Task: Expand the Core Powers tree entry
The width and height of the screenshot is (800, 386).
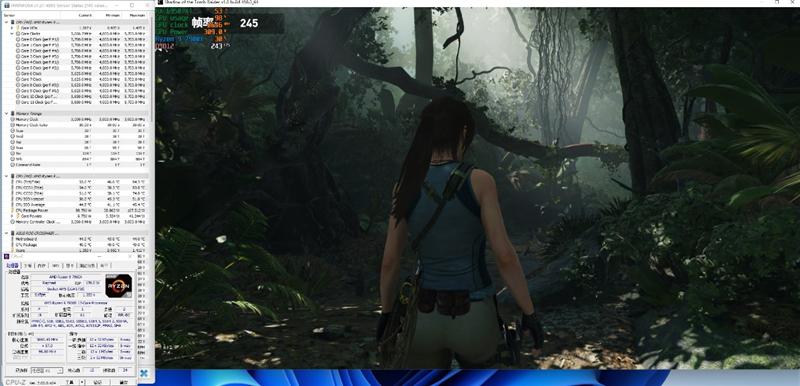Action: click(x=12, y=216)
